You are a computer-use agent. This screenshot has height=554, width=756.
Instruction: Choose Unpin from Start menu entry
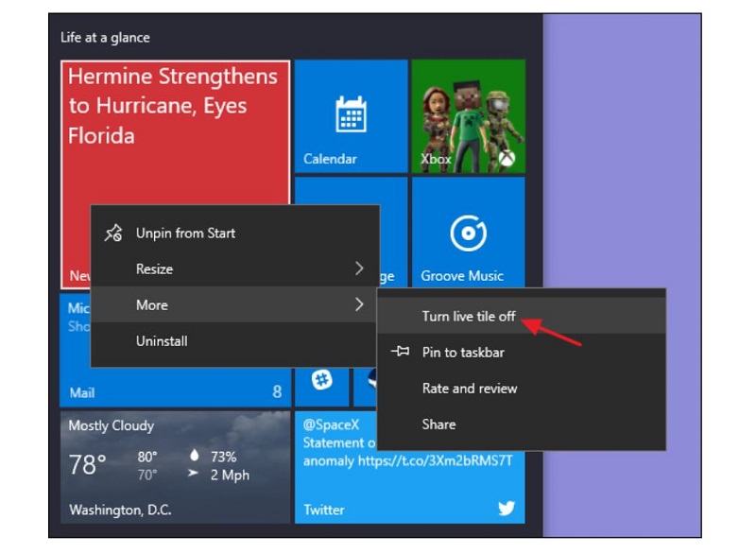click(x=185, y=234)
